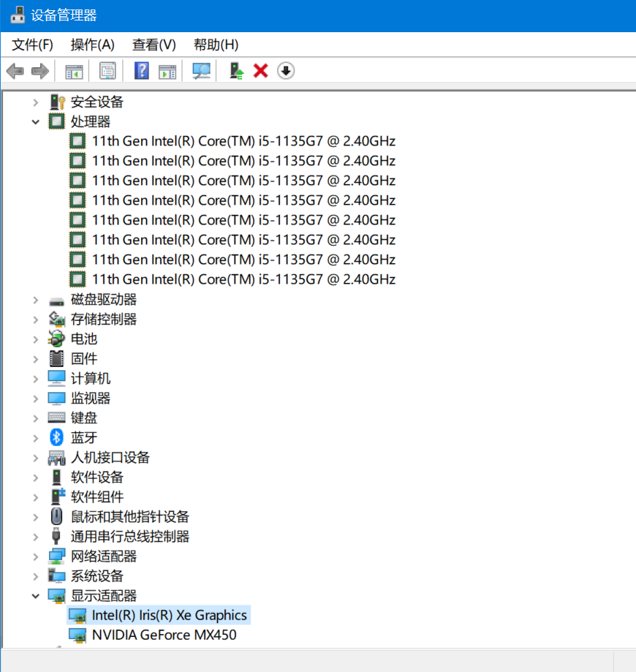Click the show/hide console tree icon
The image size is (636, 672).
pyautogui.click(x=74, y=71)
